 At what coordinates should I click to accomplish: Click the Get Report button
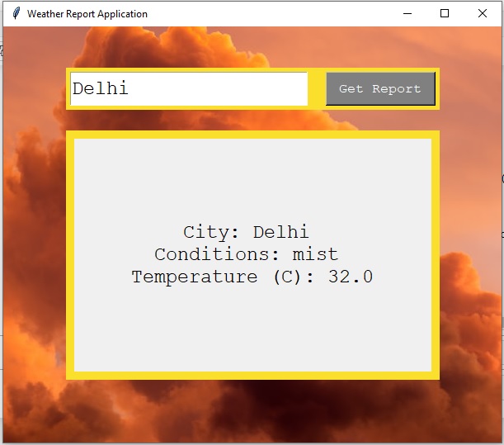(380, 89)
